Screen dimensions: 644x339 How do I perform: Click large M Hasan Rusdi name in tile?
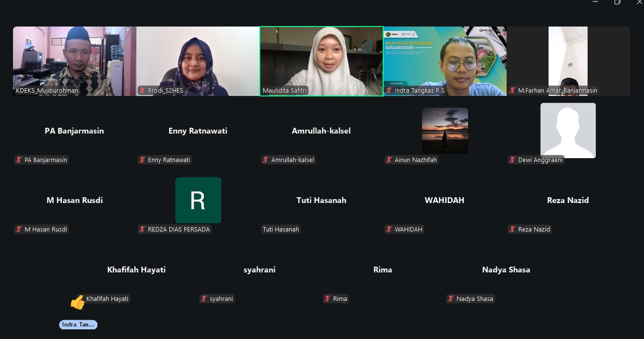(x=75, y=200)
